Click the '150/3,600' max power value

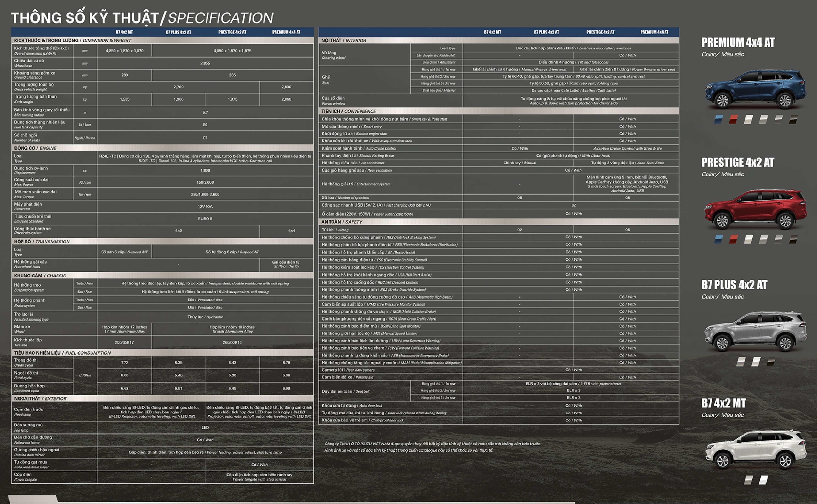[x=205, y=182]
